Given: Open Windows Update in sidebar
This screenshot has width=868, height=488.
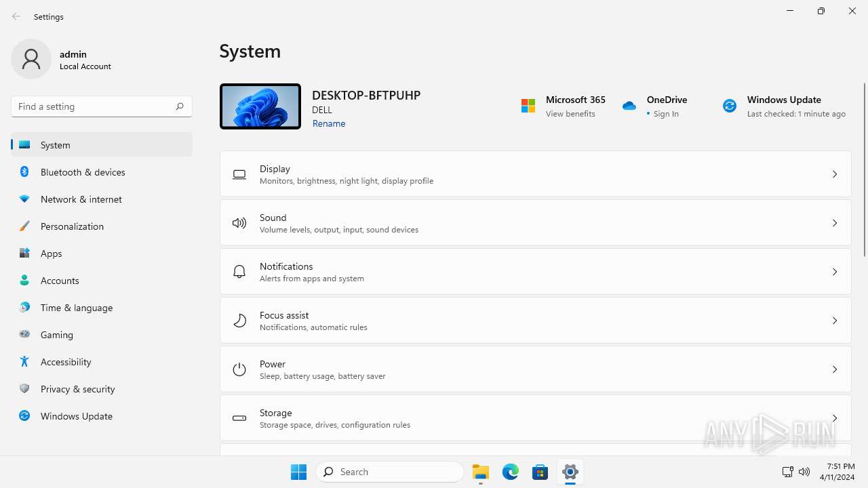Looking at the screenshot, I should (x=102, y=416).
